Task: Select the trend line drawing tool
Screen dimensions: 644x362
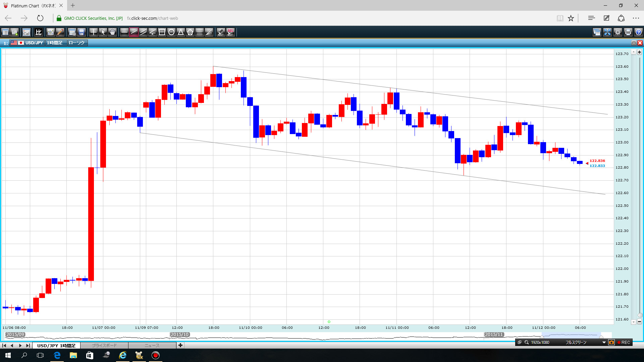Action: point(133,32)
